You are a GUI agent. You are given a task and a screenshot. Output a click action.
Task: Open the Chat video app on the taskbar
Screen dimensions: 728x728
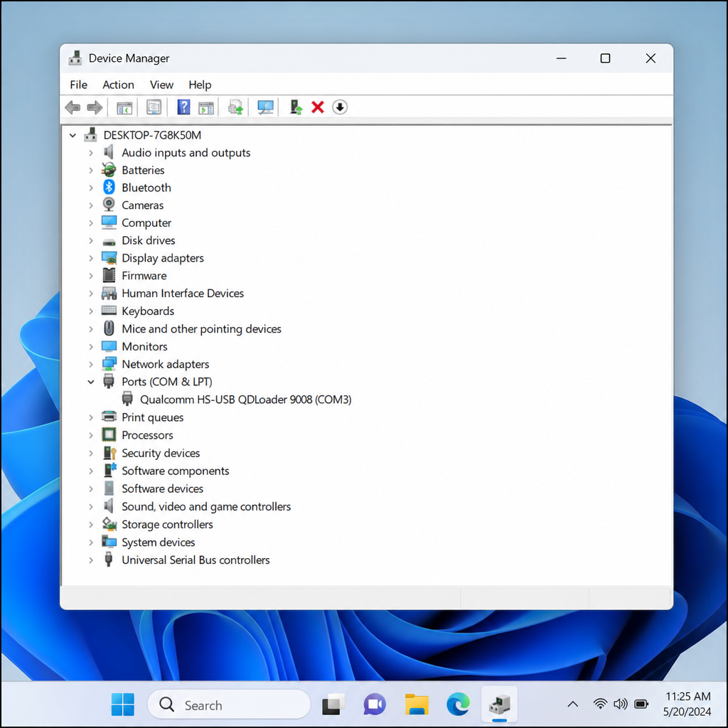point(375,705)
